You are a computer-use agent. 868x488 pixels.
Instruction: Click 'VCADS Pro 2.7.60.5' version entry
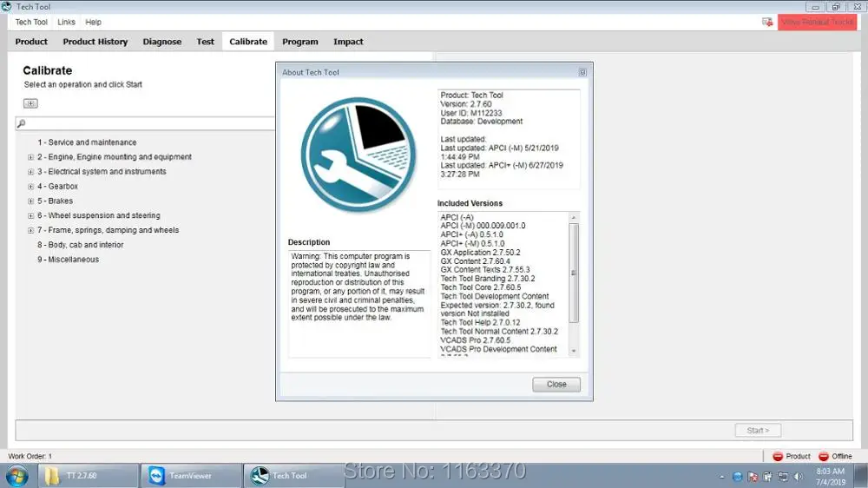tap(475, 340)
